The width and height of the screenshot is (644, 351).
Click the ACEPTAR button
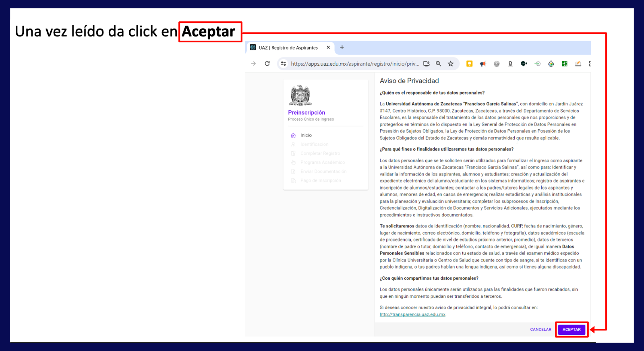pyautogui.click(x=571, y=329)
